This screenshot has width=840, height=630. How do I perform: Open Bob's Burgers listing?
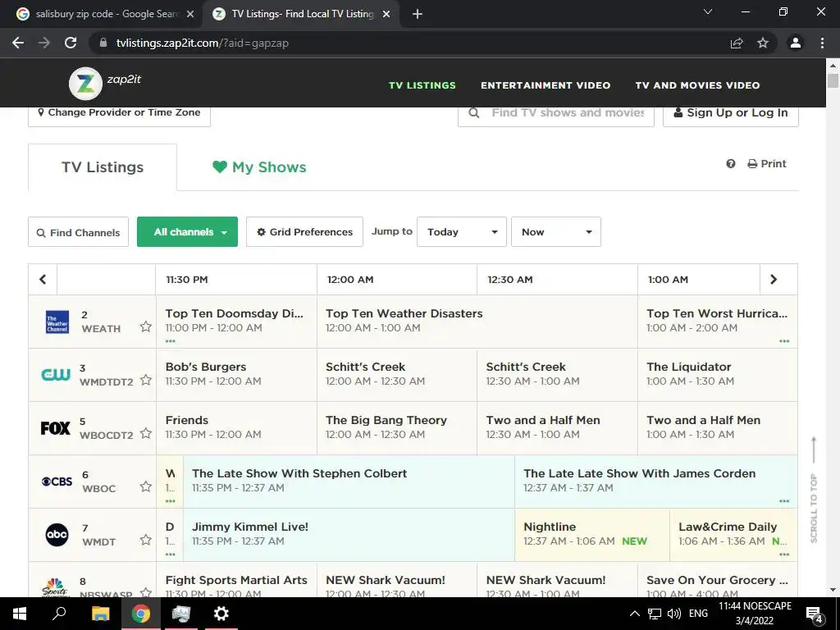pos(236,374)
